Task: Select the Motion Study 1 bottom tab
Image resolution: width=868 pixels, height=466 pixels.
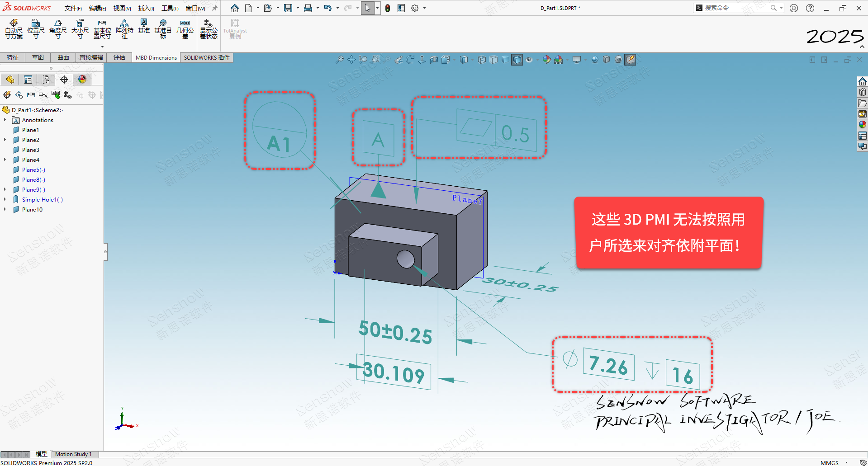Action: click(73, 454)
